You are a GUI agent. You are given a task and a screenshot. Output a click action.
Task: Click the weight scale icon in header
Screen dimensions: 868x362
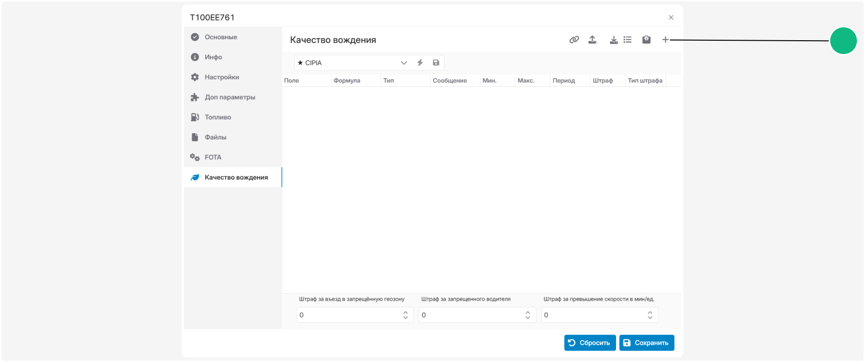[647, 40]
